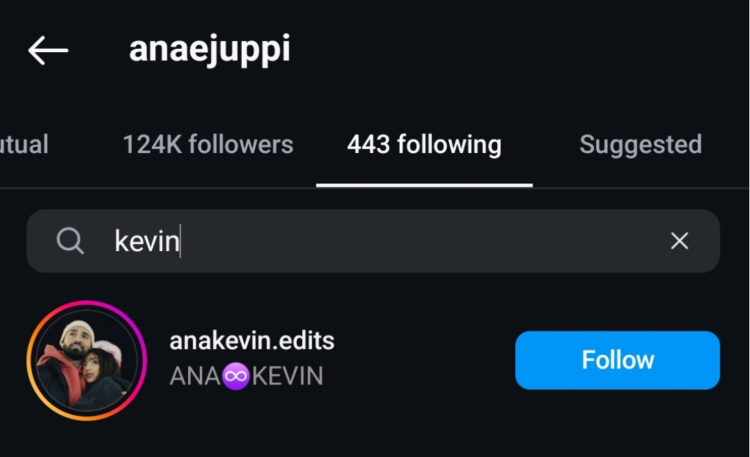750x457 pixels.
Task: Focus the search field containing kevin
Action: (x=373, y=241)
